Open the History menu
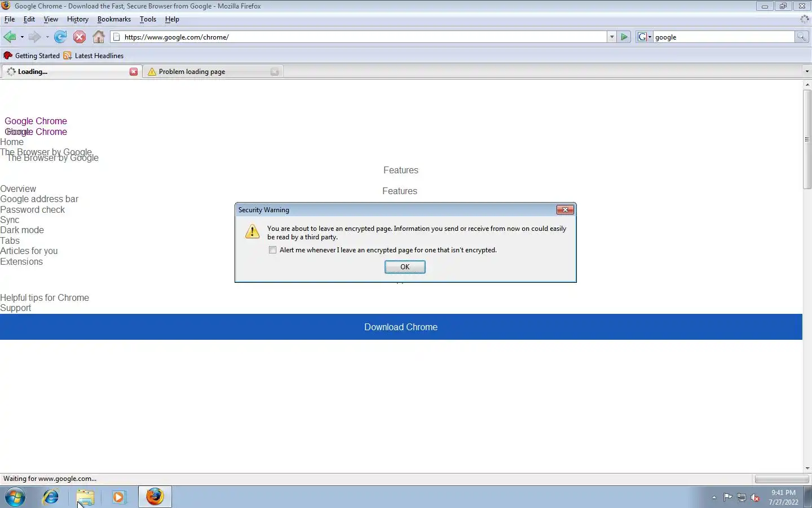 [x=78, y=19]
